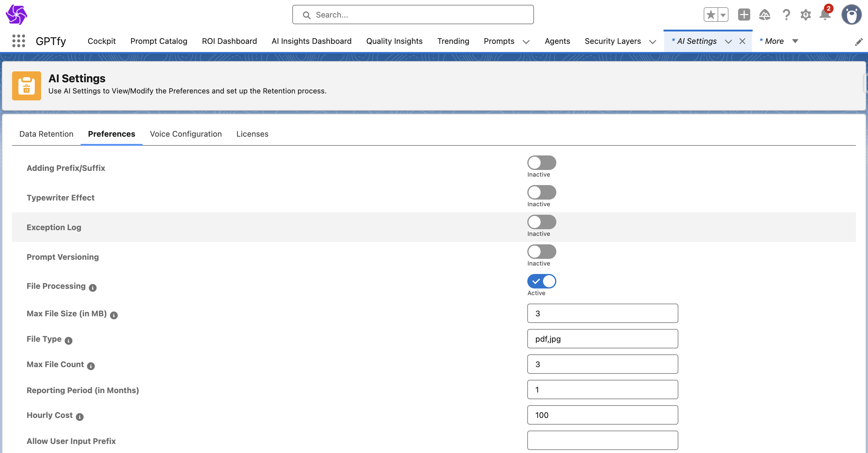Open the Global Actions plus icon
This screenshot has height=453, width=868.
(744, 15)
